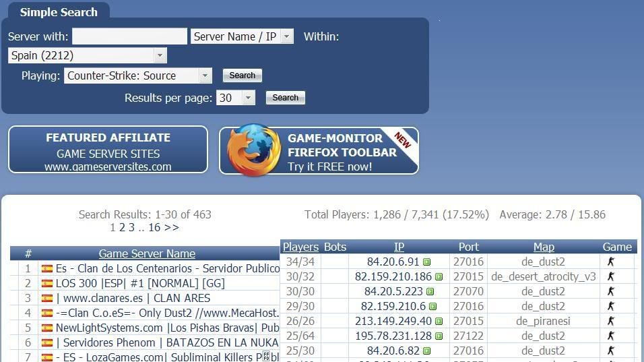
Task: Go to results page 16
Action: 154,227
